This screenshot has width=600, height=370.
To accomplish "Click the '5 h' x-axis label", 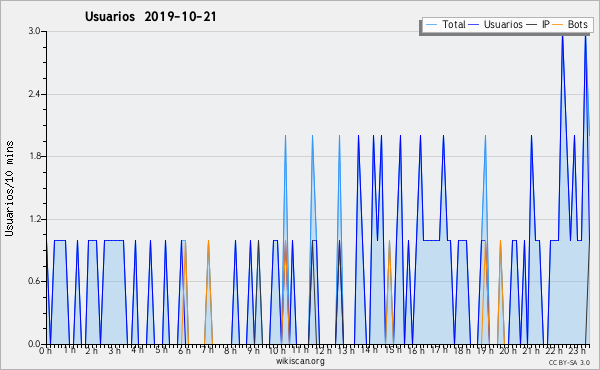I will [161, 350].
